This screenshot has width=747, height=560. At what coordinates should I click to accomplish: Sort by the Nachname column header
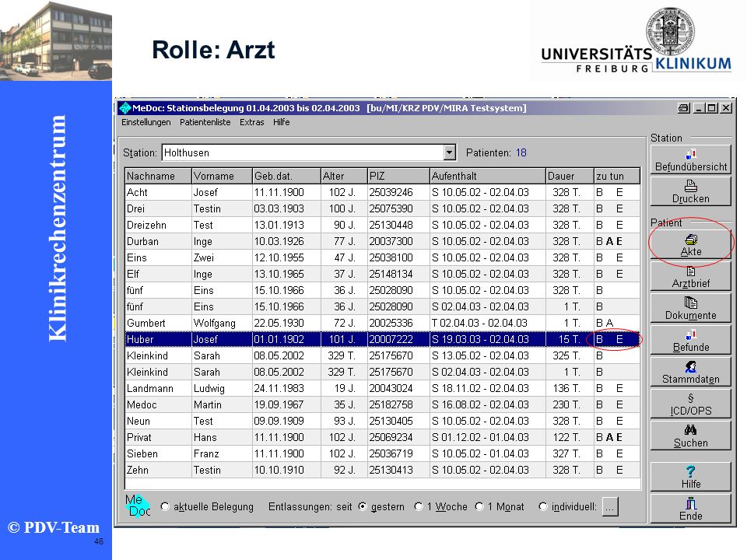point(158,177)
